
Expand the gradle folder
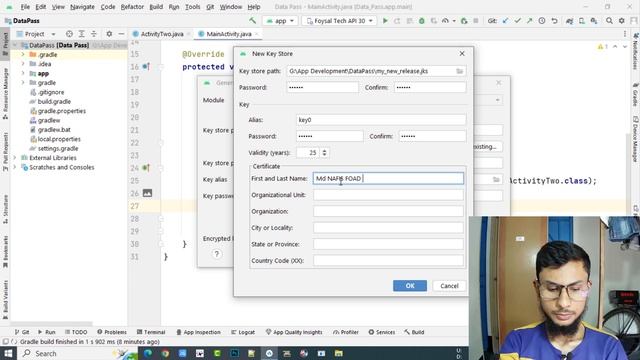23,82
